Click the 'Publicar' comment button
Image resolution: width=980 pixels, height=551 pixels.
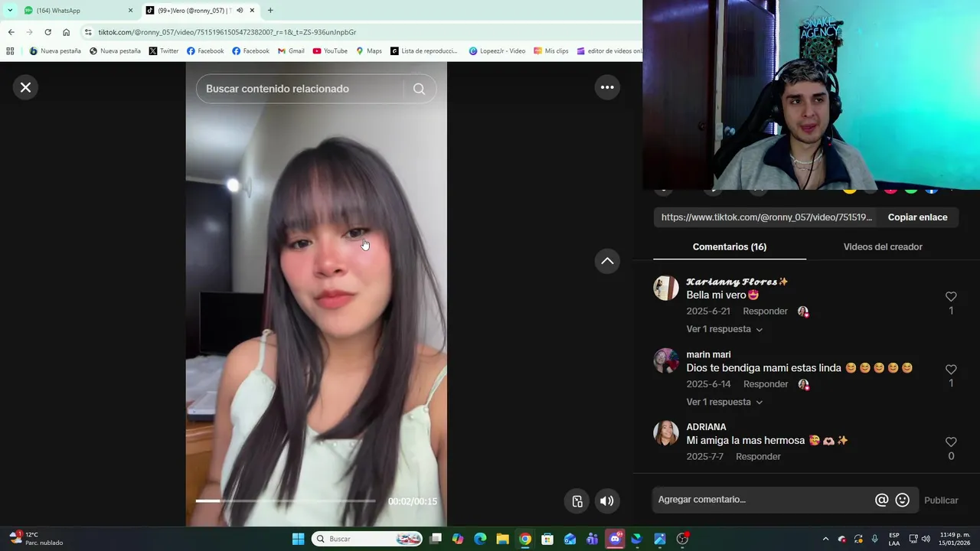click(941, 500)
